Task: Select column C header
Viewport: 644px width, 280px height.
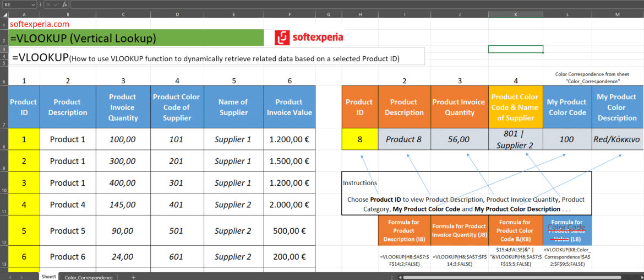Action: coord(123,14)
